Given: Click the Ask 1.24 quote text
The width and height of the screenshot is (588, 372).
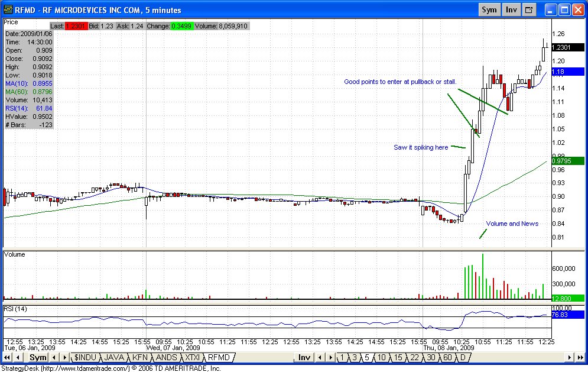Looking at the screenshot, I should tap(130, 26).
